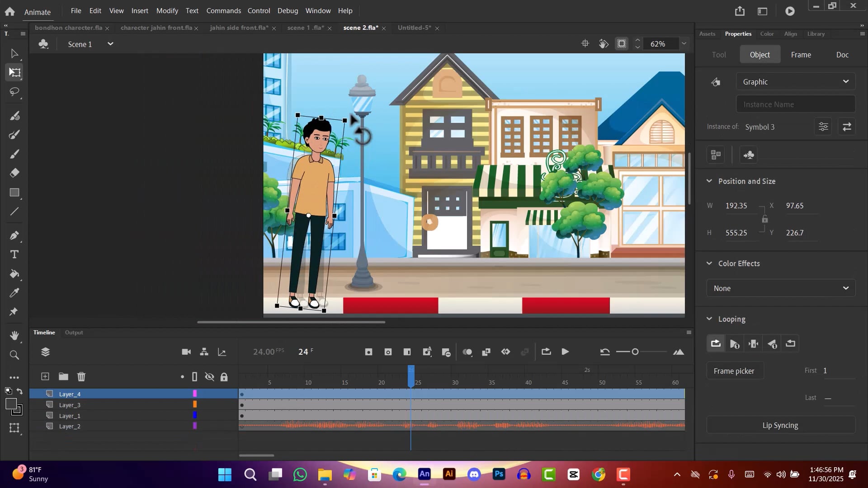Select the Eraser tool

tap(14, 173)
